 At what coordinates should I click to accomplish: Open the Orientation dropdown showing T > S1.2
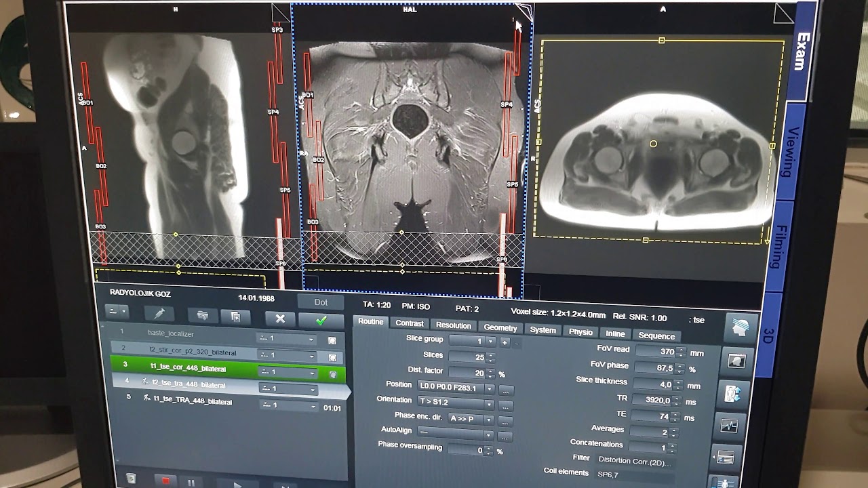456,403
